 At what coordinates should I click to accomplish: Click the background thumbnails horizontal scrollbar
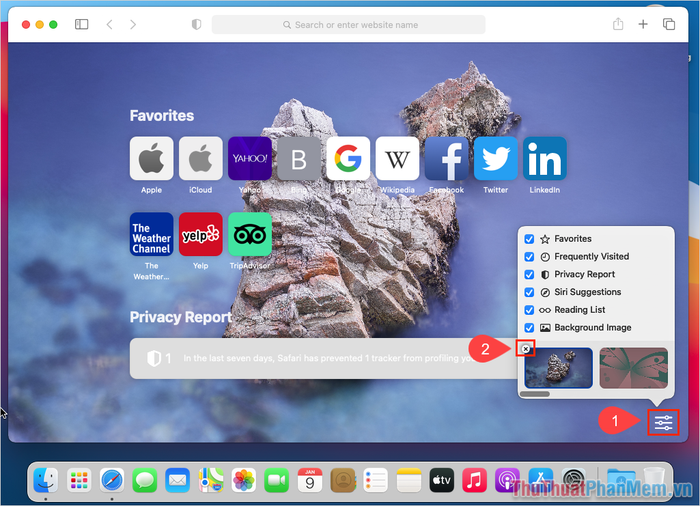535,394
